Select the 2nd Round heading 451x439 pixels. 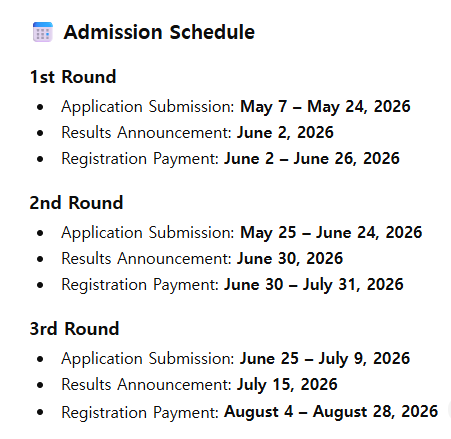point(76,203)
